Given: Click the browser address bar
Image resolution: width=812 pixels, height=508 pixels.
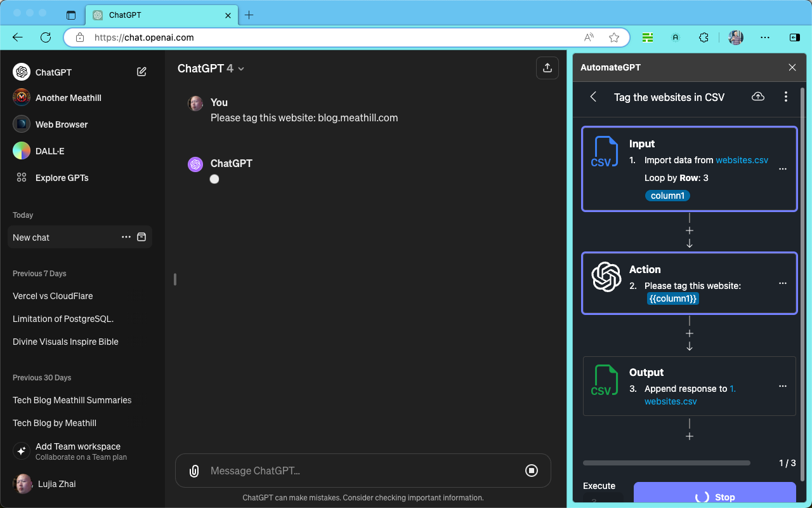Looking at the screenshot, I should [x=346, y=37].
